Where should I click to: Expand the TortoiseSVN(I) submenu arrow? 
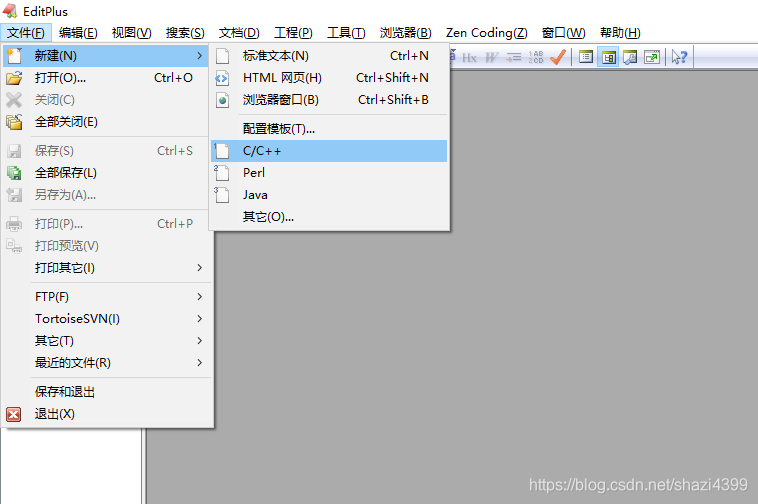tap(200, 318)
